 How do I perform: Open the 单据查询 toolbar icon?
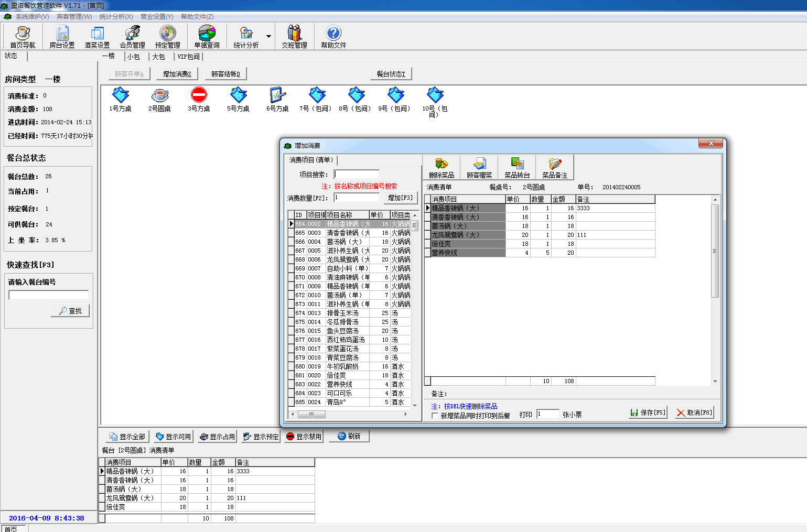tap(207, 37)
